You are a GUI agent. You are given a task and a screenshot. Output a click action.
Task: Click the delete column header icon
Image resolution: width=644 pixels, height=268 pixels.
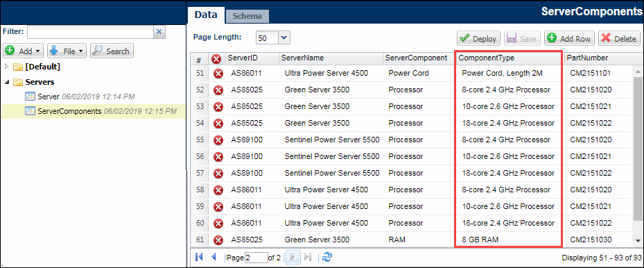pos(216,59)
